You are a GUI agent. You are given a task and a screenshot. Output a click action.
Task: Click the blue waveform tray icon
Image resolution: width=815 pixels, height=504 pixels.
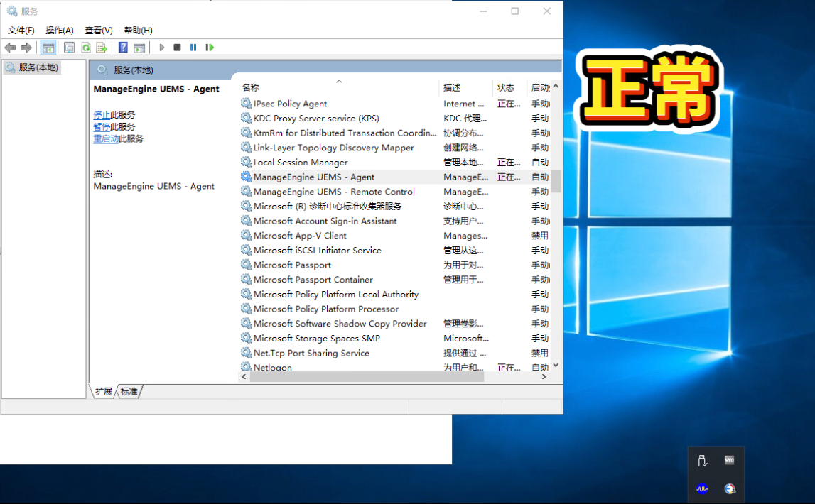pyautogui.click(x=702, y=488)
